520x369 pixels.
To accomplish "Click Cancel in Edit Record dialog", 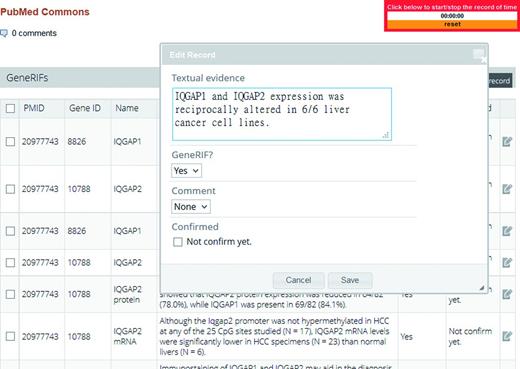I will click(x=298, y=280).
